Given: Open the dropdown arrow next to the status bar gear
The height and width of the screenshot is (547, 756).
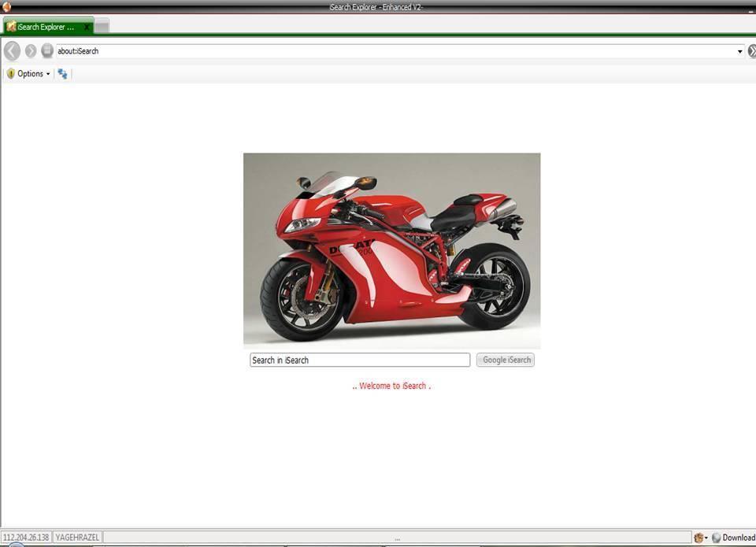Looking at the screenshot, I should tap(706, 538).
